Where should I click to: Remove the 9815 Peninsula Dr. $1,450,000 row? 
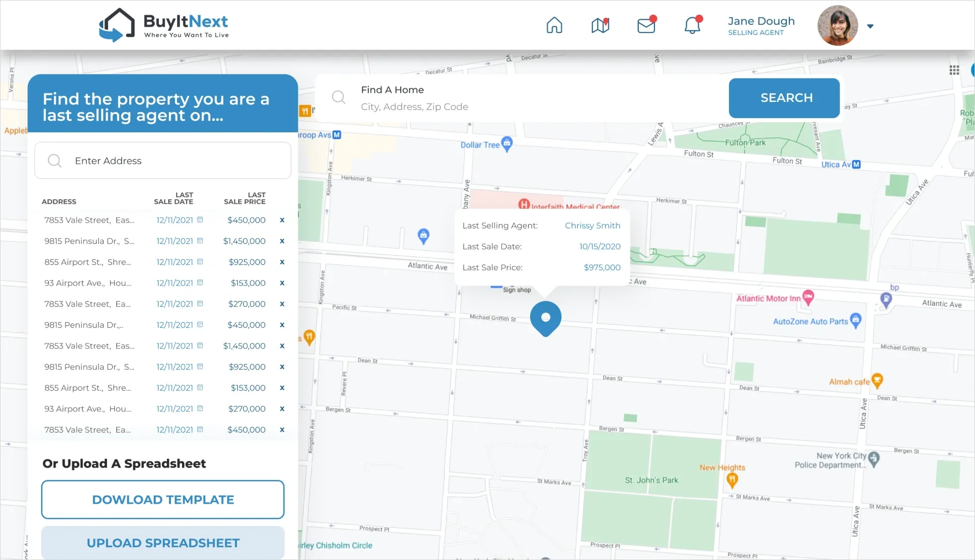pos(282,241)
